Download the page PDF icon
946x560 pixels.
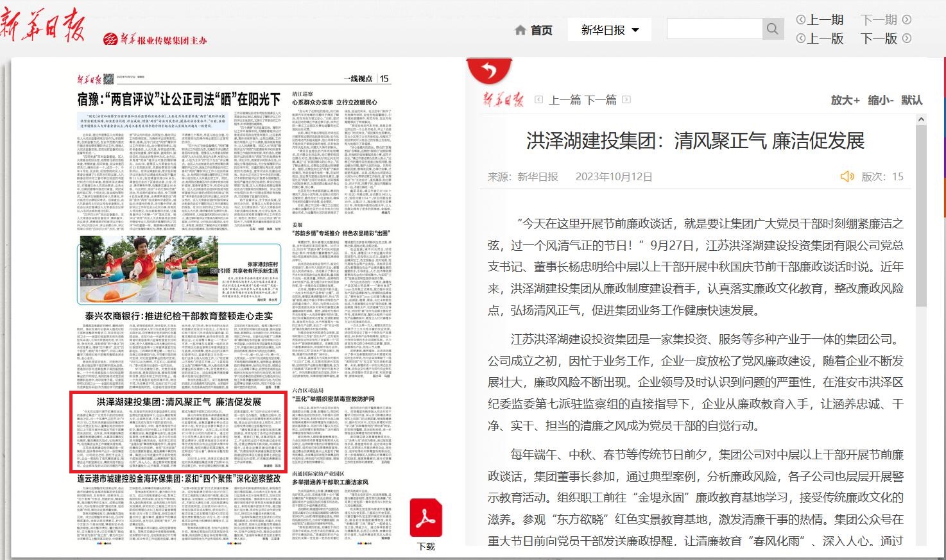(426, 519)
